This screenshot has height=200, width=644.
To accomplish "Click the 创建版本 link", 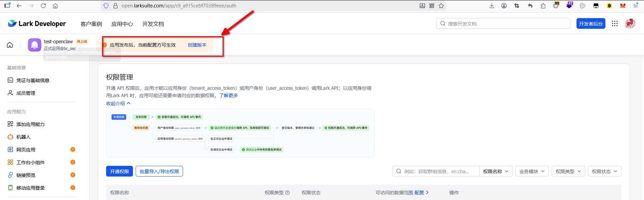I will (197, 45).
